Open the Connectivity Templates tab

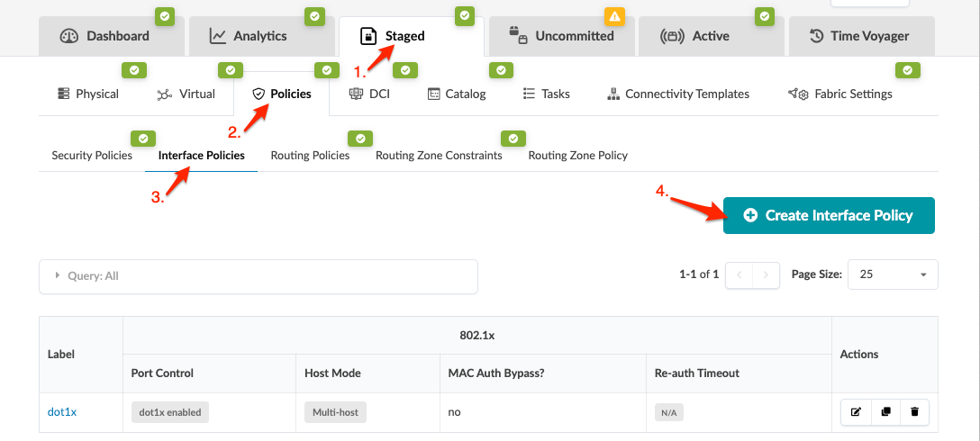tap(678, 94)
